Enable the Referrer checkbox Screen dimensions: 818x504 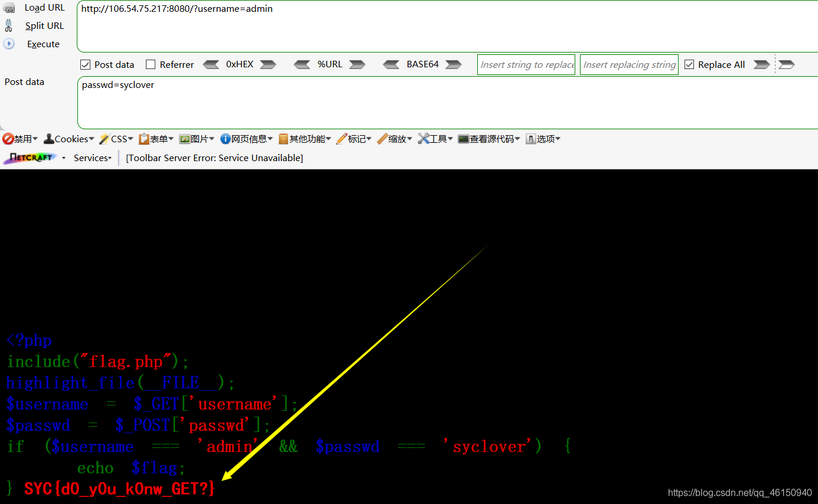(151, 64)
